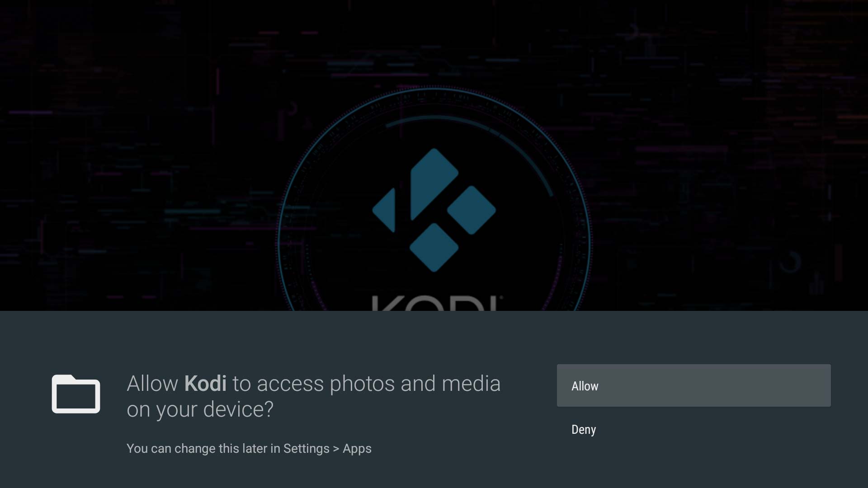Click the 'to access' words in heading
Image resolution: width=868 pixels, height=488 pixels.
[x=278, y=385]
